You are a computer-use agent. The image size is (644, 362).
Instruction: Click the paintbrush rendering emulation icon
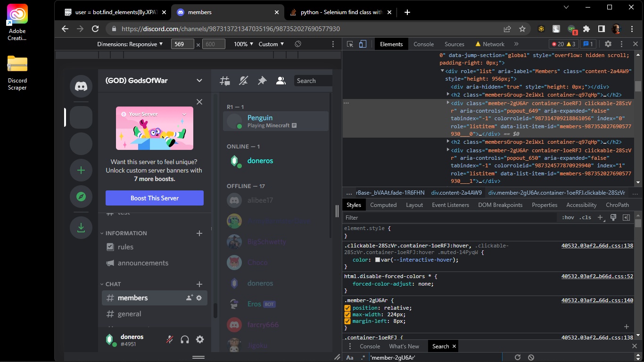coord(613,217)
